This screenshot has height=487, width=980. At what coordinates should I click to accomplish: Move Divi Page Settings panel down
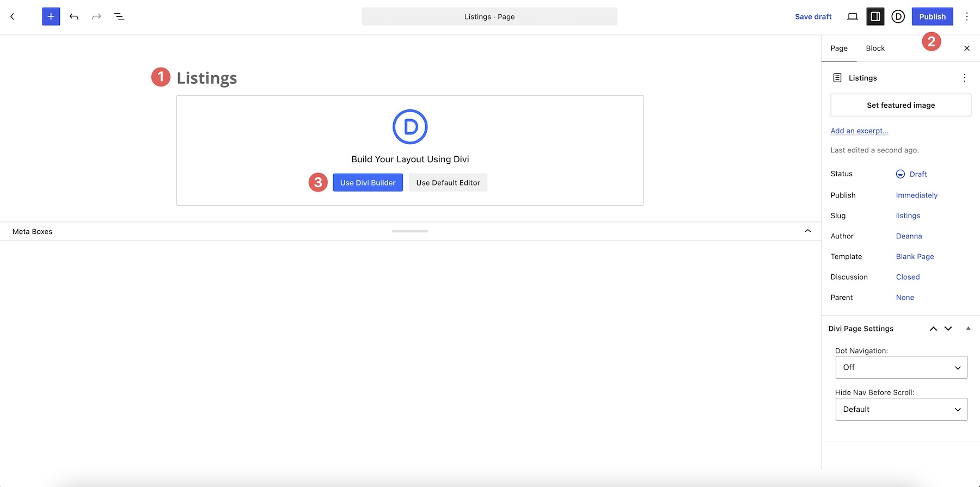(x=948, y=329)
